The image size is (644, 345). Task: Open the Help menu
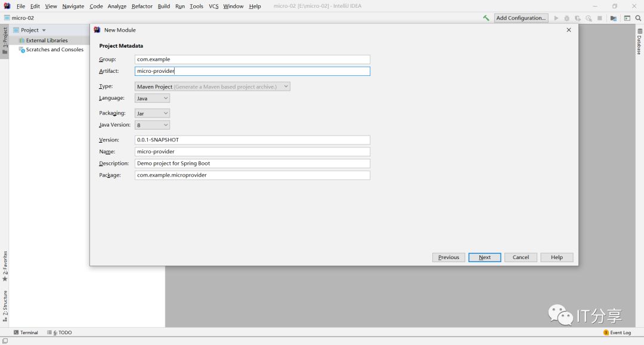point(255,6)
